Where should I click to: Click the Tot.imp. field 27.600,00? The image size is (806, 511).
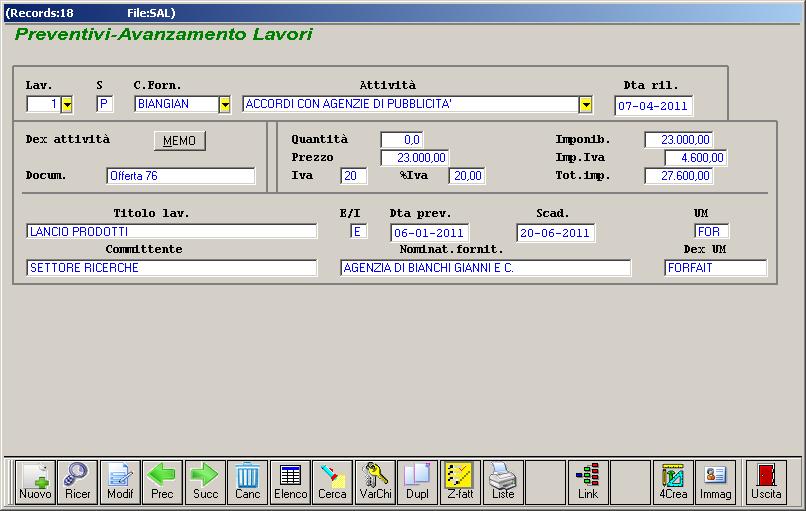[x=679, y=176]
